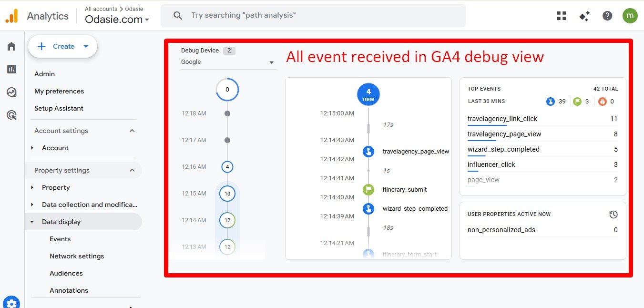This screenshot has width=644, height=308.
Task: Open the Advertising target icon
Action: (11, 115)
